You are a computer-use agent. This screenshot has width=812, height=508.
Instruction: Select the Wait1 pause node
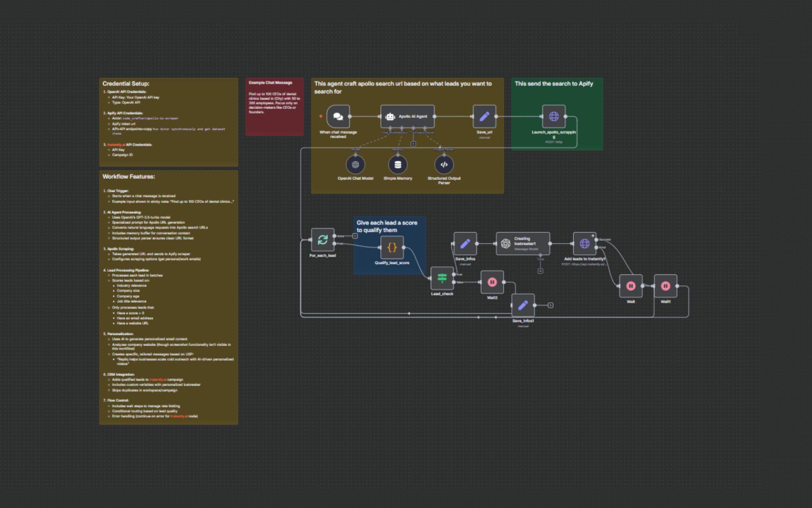[x=665, y=286]
